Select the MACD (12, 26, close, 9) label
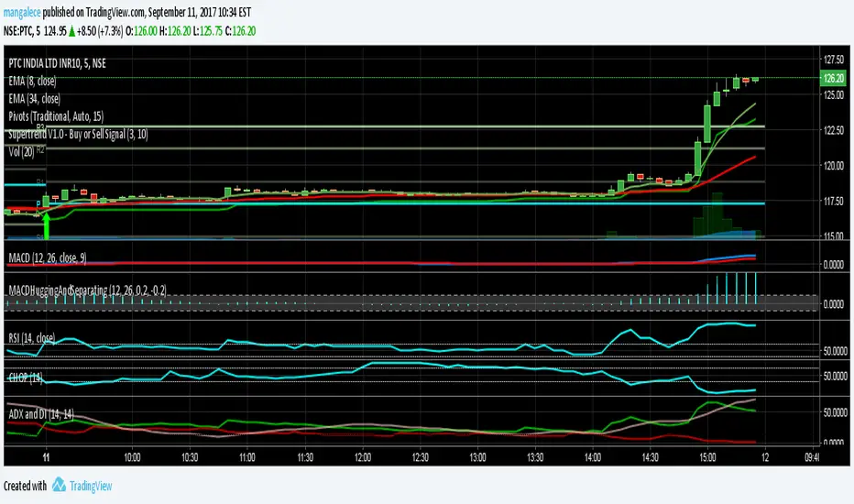This screenshot has width=854, height=504. pyautogui.click(x=48, y=257)
